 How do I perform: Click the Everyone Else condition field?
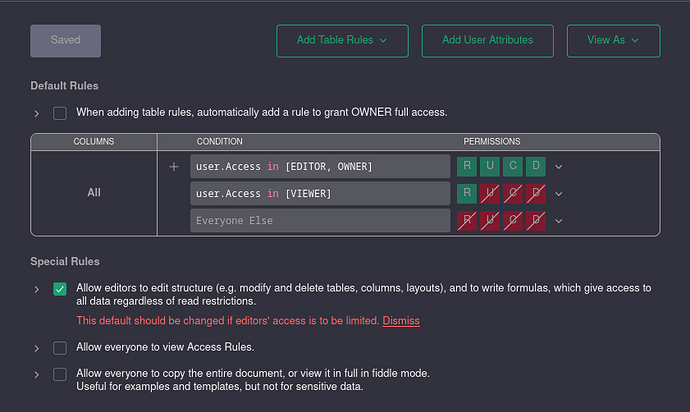[x=320, y=221]
